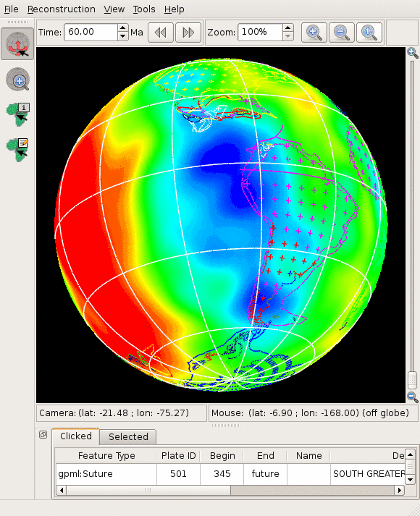Select the Edit Feature tool
The height and width of the screenshot is (516, 420).
point(17,150)
